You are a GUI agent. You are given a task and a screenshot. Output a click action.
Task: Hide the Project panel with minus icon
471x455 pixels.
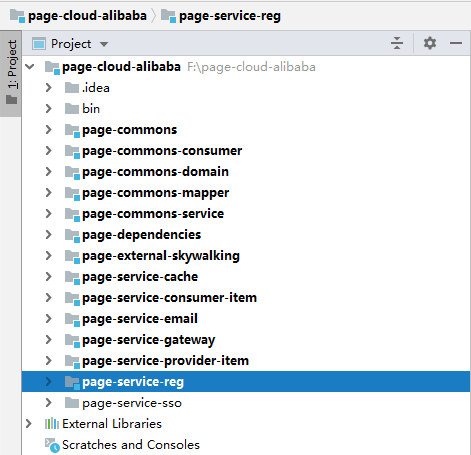(456, 43)
